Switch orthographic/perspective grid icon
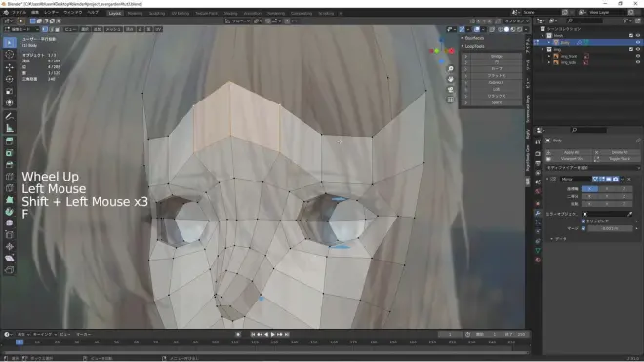644x362 pixels. point(451,100)
